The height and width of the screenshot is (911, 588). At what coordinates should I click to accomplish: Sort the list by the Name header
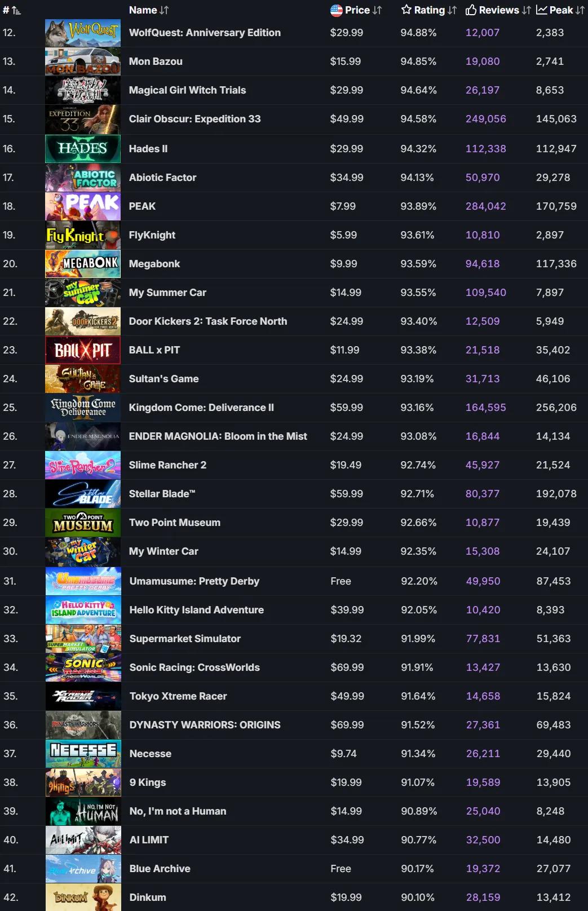(143, 10)
